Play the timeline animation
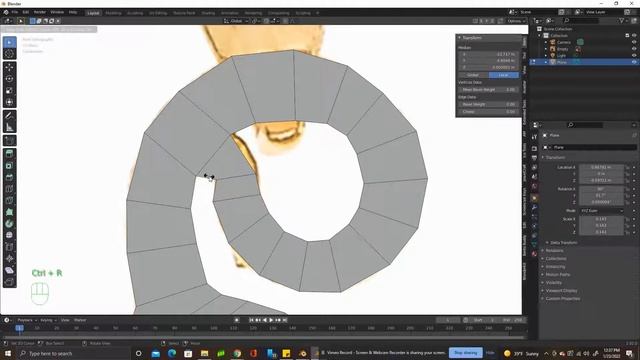 [271, 320]
